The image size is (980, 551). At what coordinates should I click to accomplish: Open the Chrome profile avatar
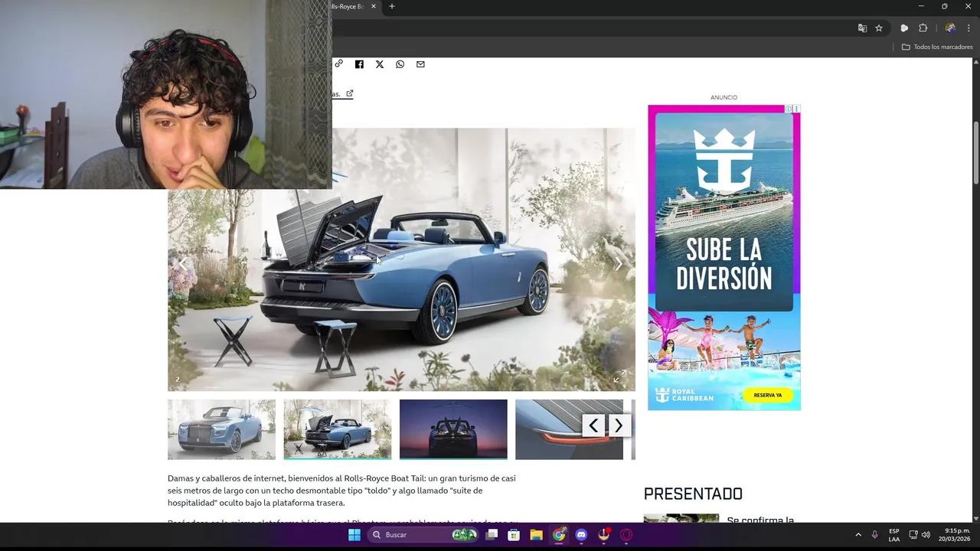point(950,28)
